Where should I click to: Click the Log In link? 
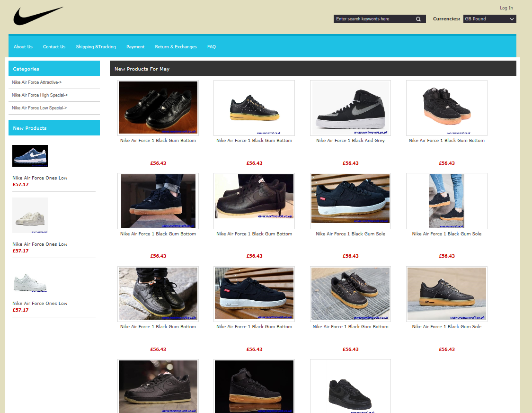[x=506, y=8]
